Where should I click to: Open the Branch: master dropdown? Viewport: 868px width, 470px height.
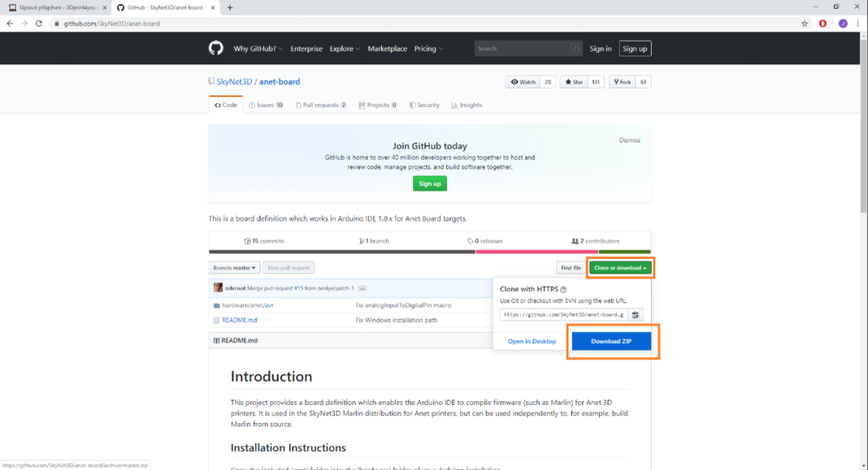click(234, 268)
